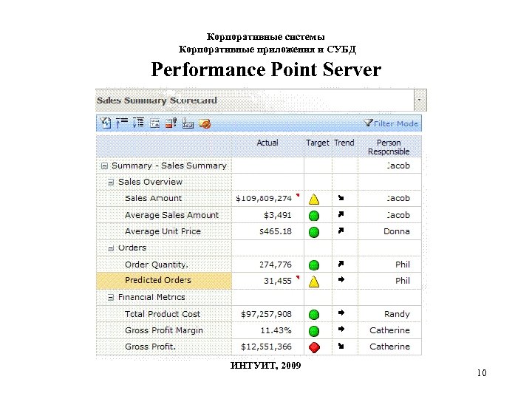Click flat trend arrow for Total Product Cost
This screenshot has height=399, width=532.
[341, 313]
